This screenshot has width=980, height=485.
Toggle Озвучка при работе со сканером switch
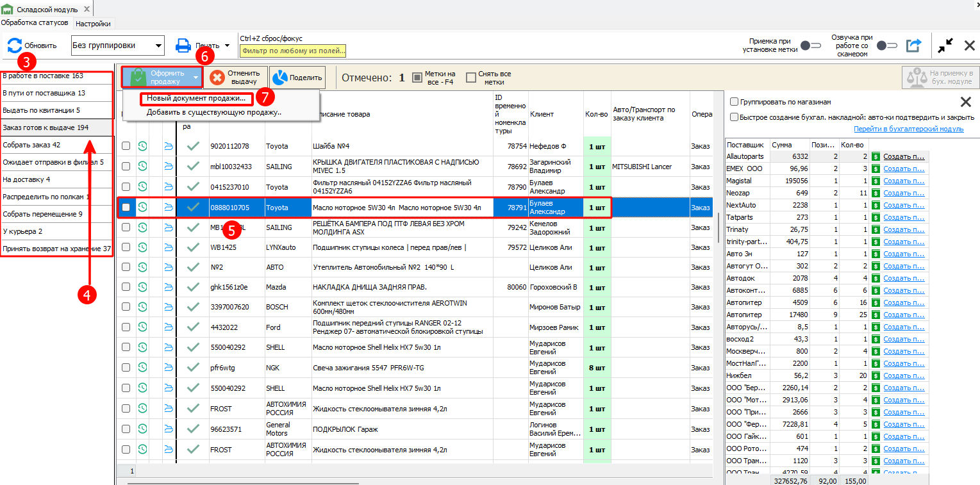click(x=887, y=45)
